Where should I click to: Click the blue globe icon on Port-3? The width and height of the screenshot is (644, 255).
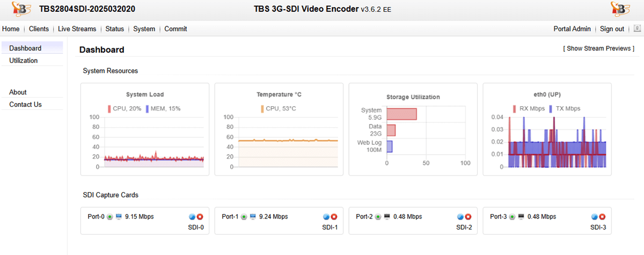[x=595, y=217]
